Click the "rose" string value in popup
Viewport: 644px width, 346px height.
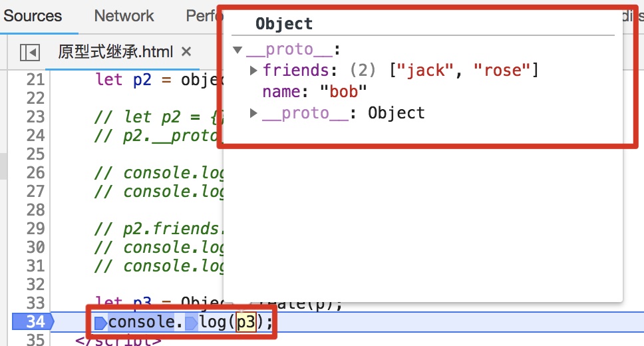502,71
